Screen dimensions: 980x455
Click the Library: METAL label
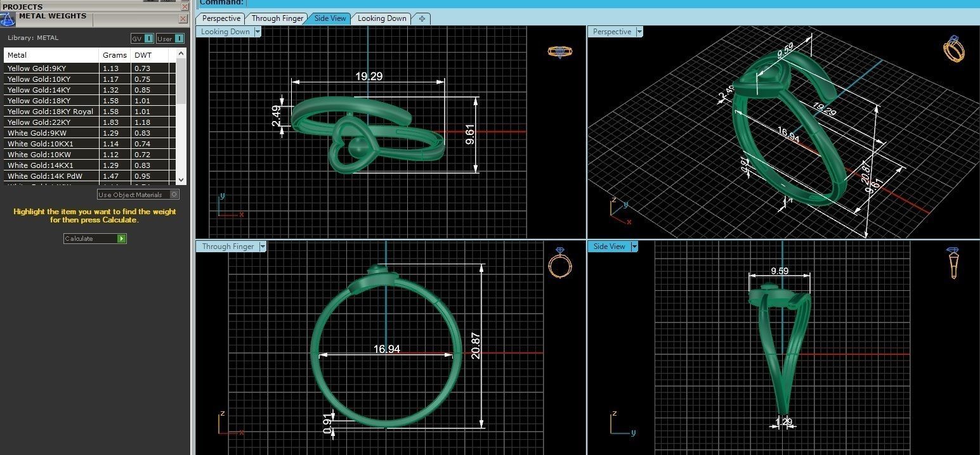pyautogui.click(x=33, y=37)
